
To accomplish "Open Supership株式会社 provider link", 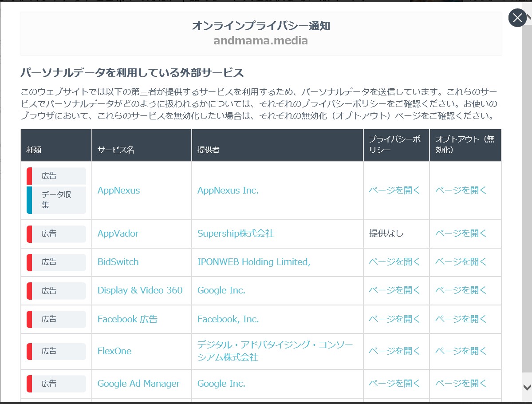I will click(236, 234).
